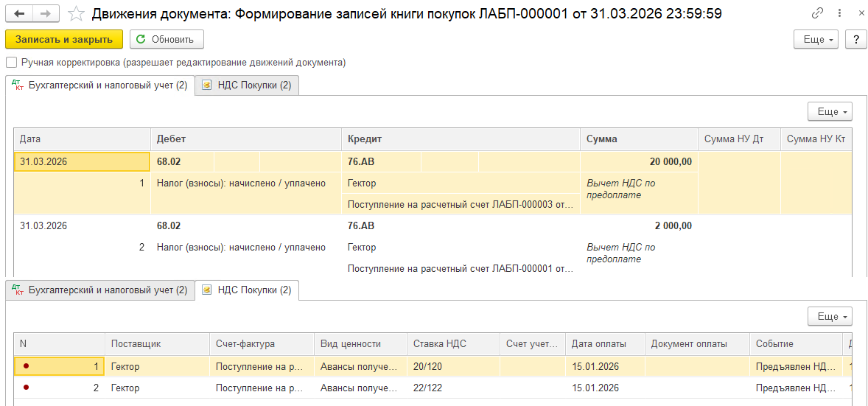Go back with the left arrow
The image size is (868, 406).
click(19, 13)
